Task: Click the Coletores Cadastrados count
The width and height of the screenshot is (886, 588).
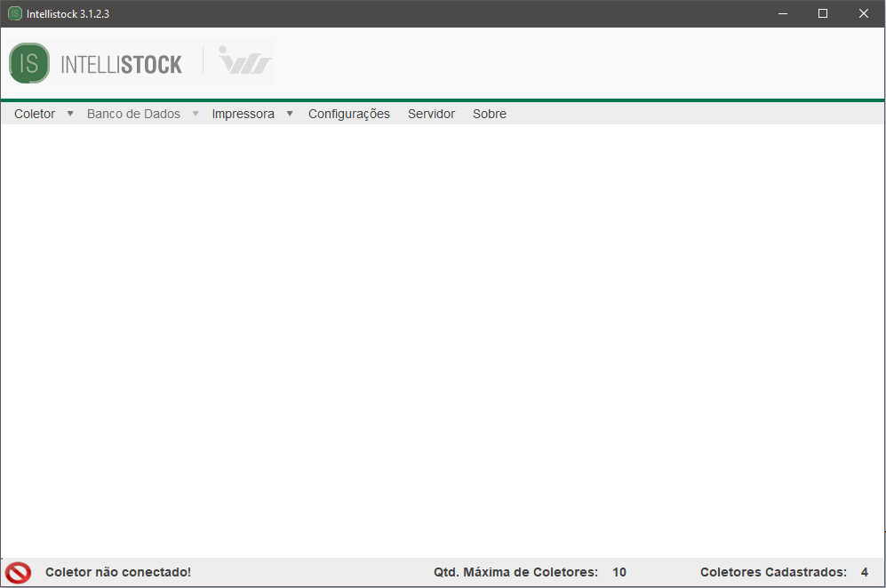Action: tap(864, 573)
